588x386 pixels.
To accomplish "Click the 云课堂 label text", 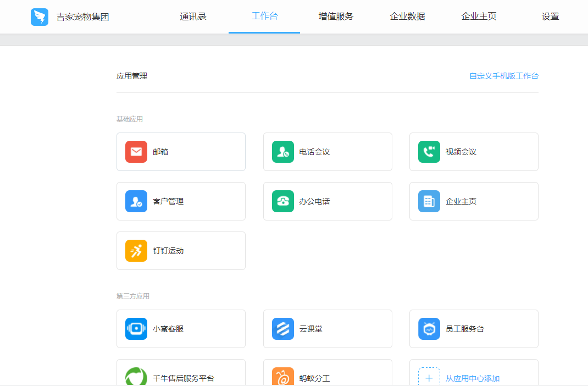I will [x=310, y=329].
